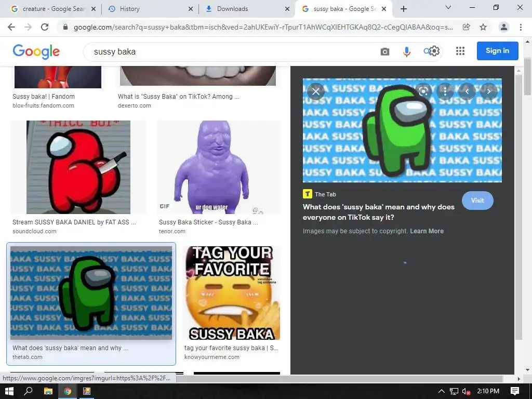Click the Stream SUSSY BAKA DANIEL caption
Screen dimensions: 532x399
pos(74,222)
